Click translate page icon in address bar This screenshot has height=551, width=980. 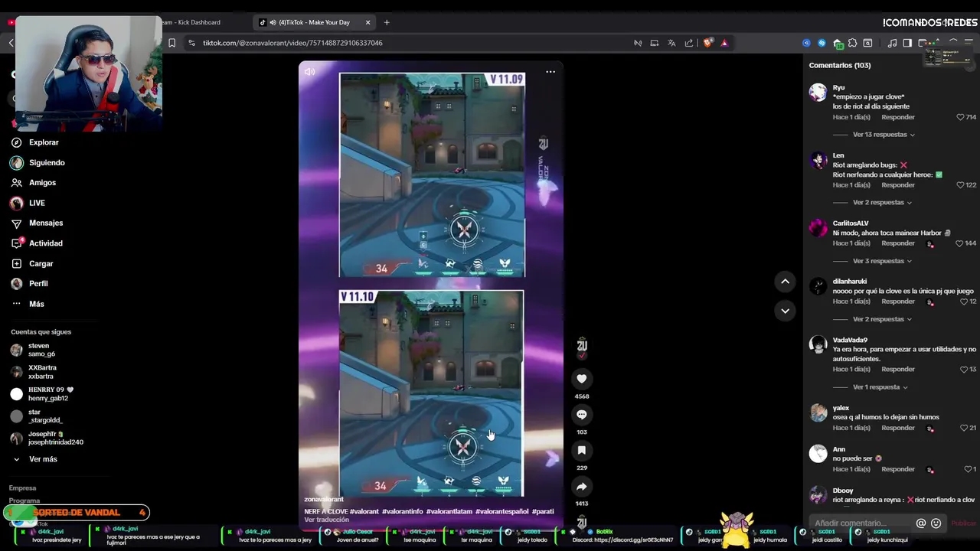click(671, 43)
